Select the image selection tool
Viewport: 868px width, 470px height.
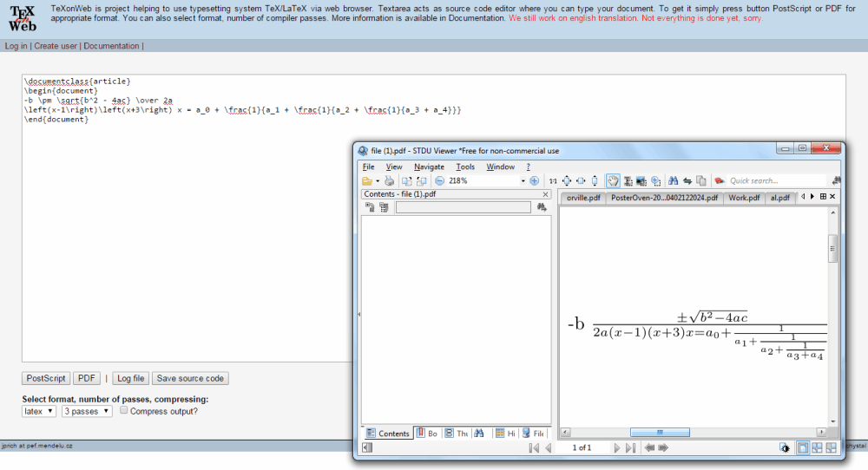click(x=641, y=181)
